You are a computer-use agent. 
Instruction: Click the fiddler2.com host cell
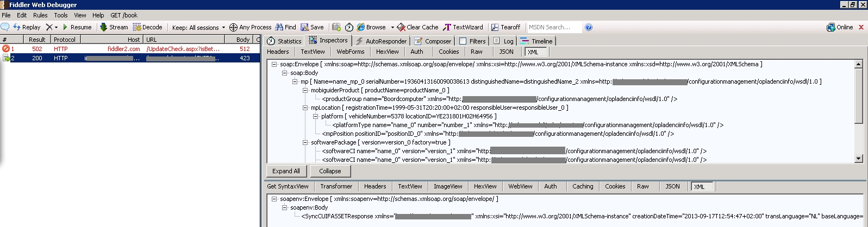tap(124, 49)
